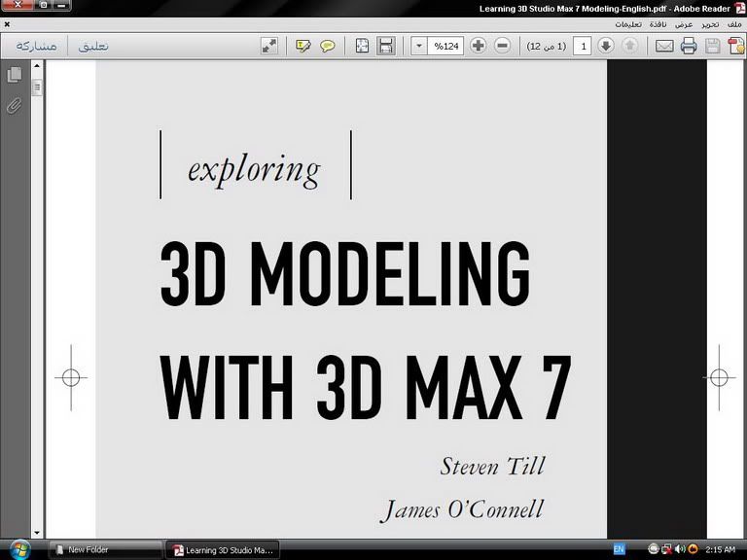Click the orange flame tray icon
747x560 pixels.
tap(693, 549)
